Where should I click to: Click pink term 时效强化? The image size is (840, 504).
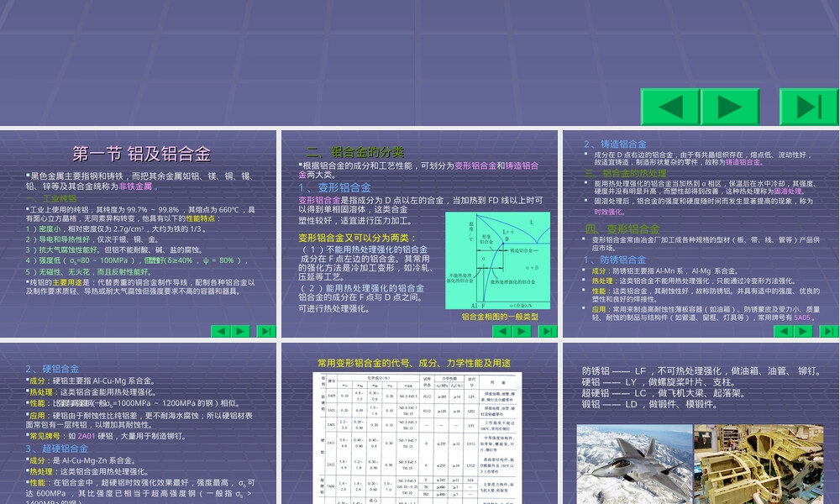(609, 212)
